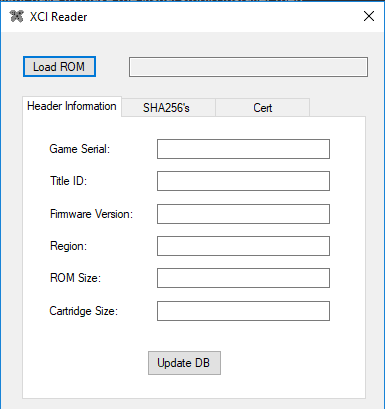The width and height of the screenshot is (385, 409).
Task: Focus the ROM Size text box
Action: click(243, 278)
